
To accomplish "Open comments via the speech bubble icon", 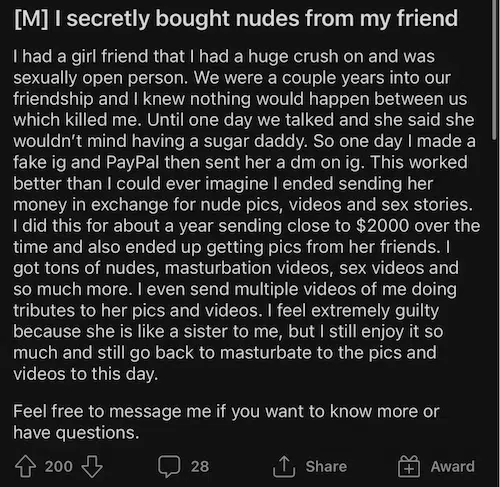I will (169, 466).
